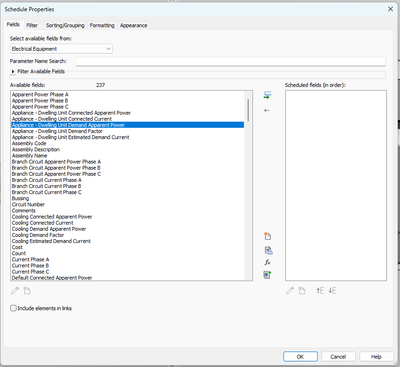Screen dimensions: 400x367
Task: Click the edit pencil under Available fields
Action: pyautogui.click(x=15, y=291)
